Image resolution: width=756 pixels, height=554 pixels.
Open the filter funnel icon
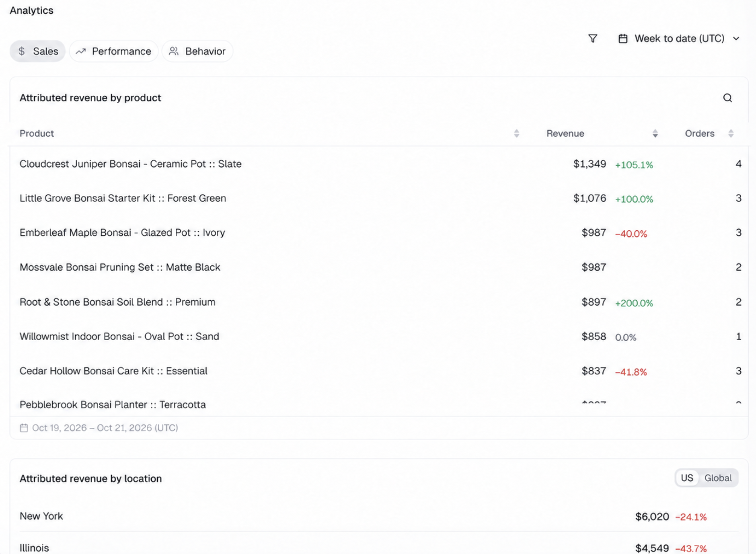[593, 39]
